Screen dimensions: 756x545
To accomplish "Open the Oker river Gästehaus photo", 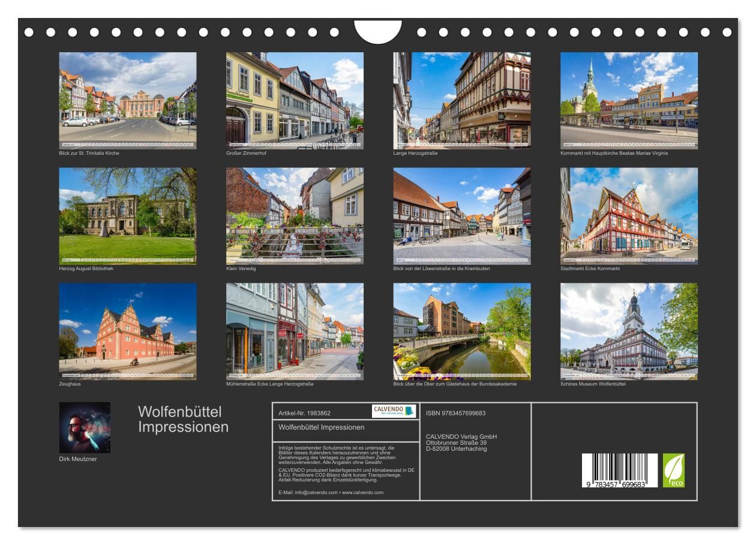I will (x=461, y=331).
